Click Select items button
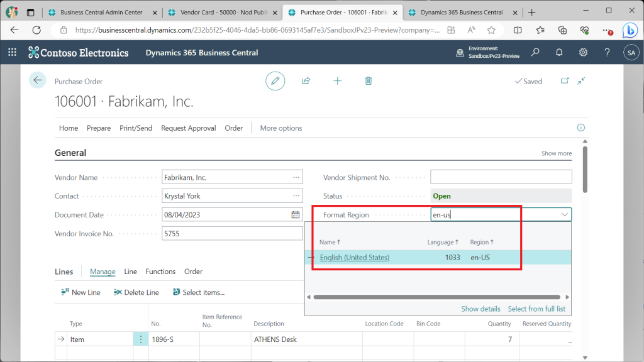 tap(199, 292)
